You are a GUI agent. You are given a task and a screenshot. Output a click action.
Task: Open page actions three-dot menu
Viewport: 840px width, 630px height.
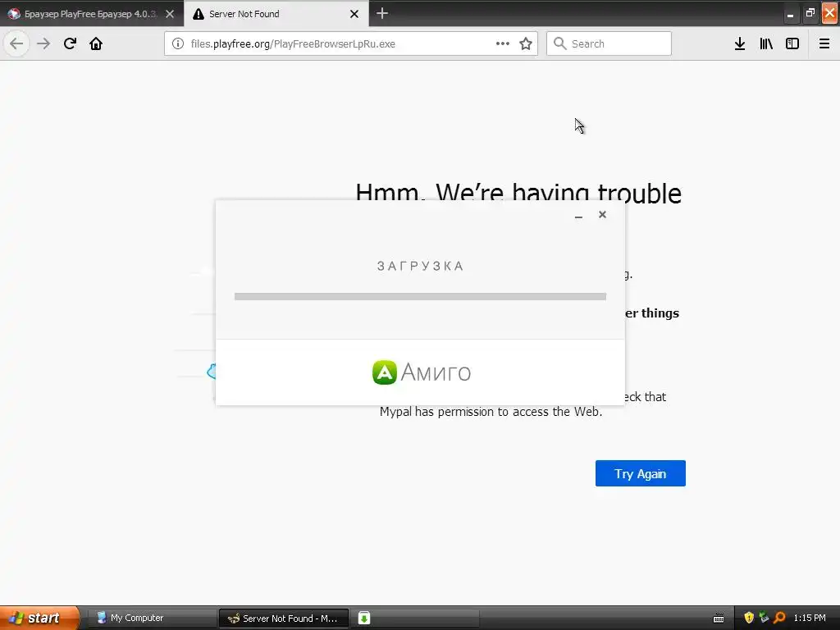[503, 43]
